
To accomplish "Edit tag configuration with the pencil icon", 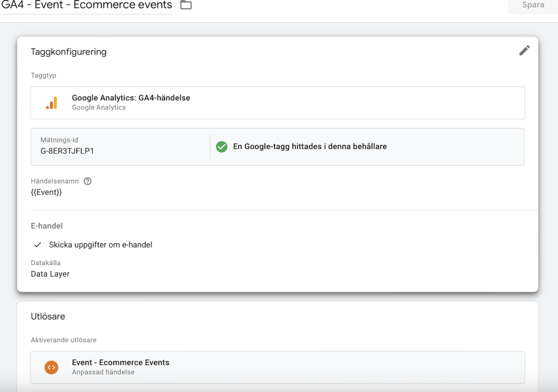I will pos(524,51).
